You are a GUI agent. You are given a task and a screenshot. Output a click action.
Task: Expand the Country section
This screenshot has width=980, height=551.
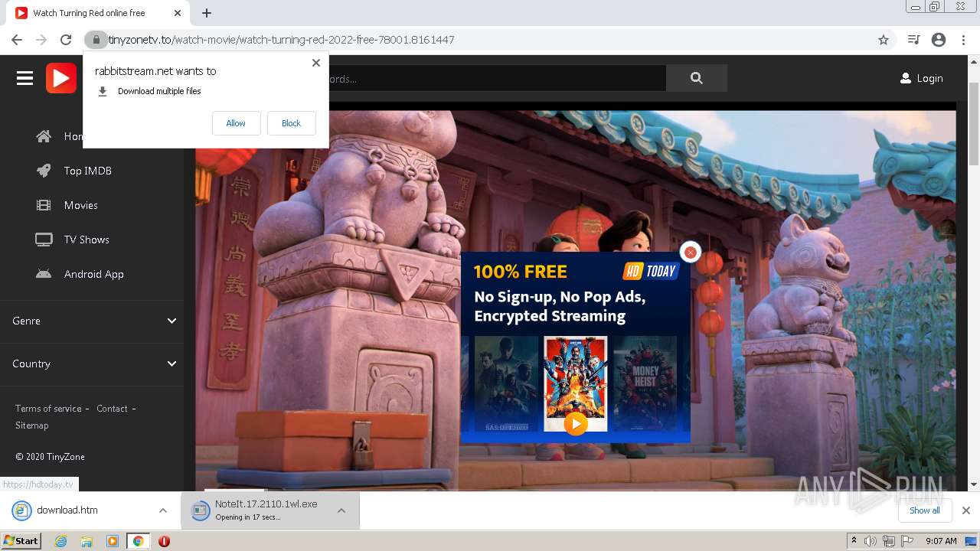coord(92,364)
